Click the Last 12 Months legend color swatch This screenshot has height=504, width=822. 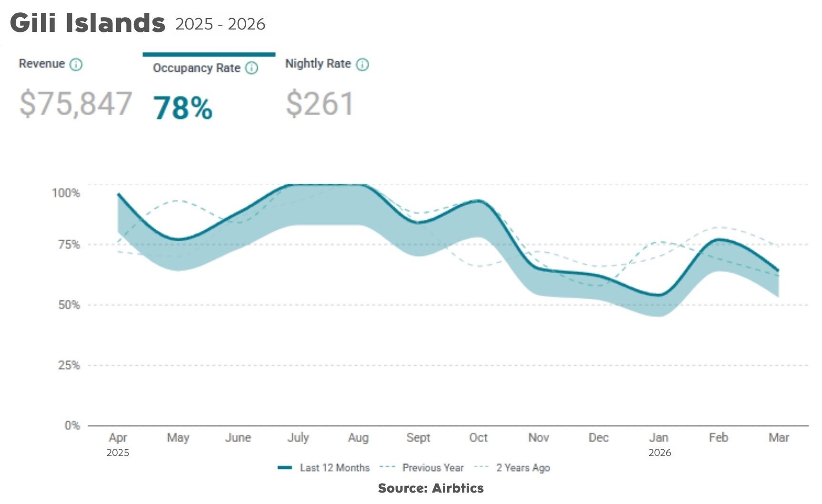pyautogui.click(x=285, y=468)
